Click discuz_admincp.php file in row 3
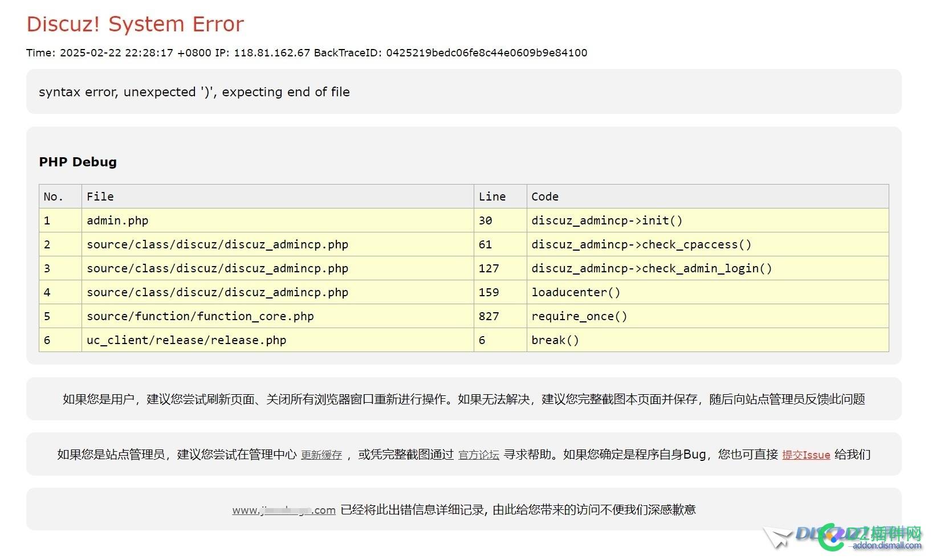This screenshot has width=932, height=560. [x=278, y=268]
